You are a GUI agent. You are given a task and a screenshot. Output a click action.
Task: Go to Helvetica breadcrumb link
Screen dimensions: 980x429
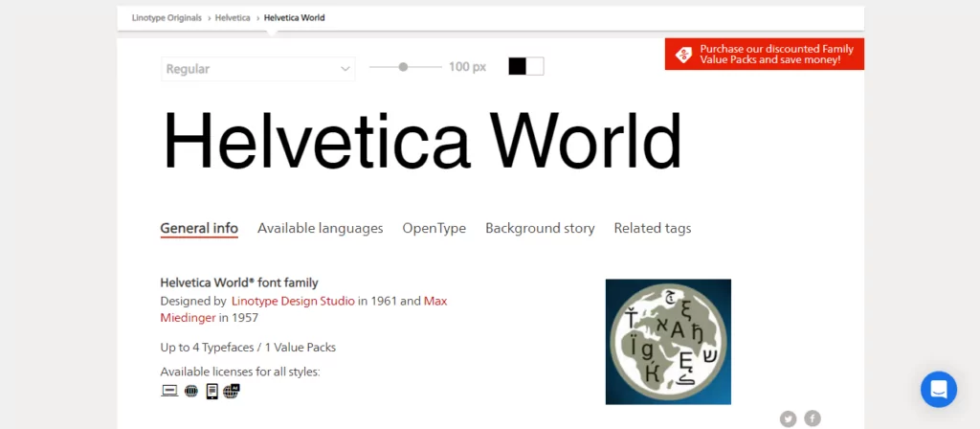tap(233, 18)
